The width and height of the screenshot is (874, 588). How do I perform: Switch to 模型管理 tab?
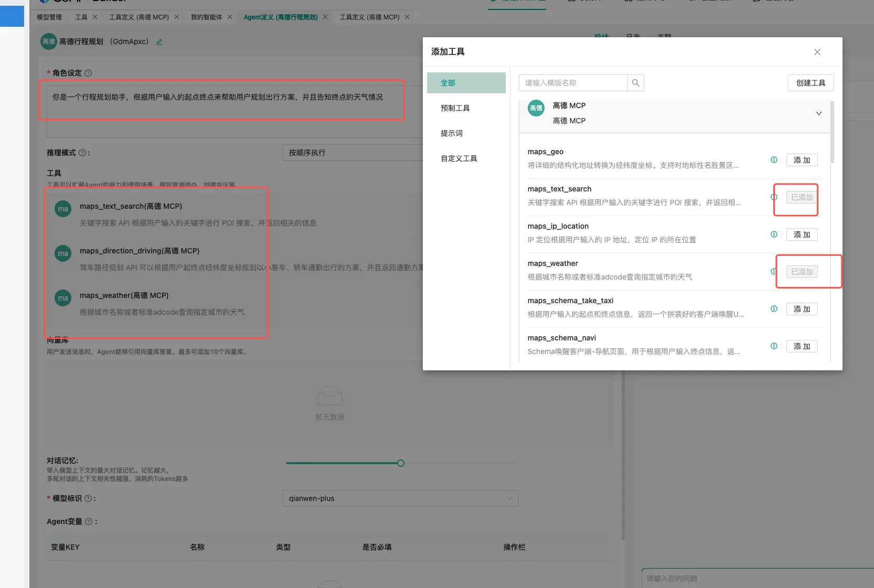(49, 17)
